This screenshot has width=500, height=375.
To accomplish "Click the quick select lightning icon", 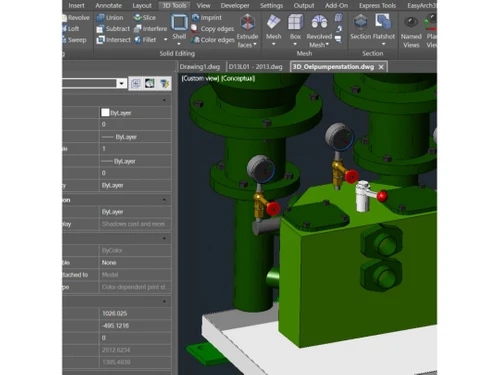I will (165, 83).
